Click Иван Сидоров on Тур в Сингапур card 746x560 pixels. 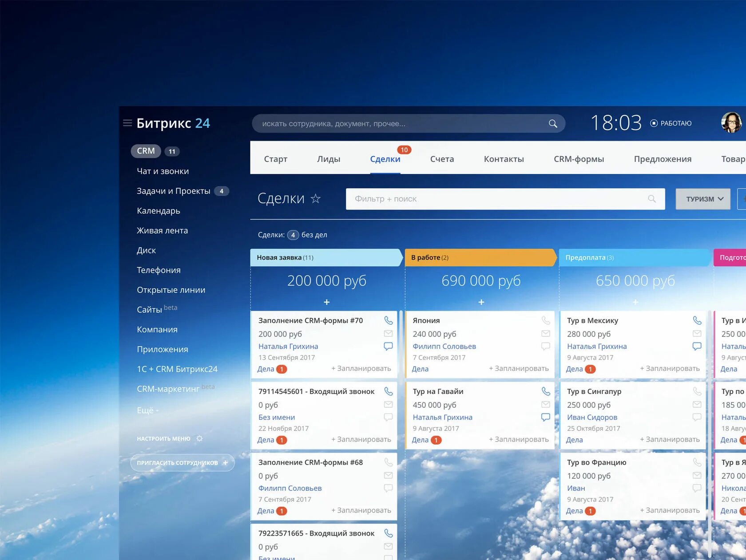pyautogui.click(x=592, y=417)
